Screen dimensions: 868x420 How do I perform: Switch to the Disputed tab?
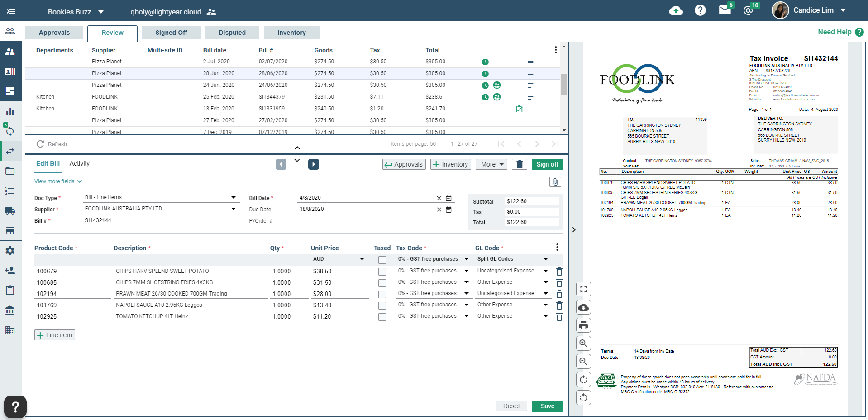(232, 33)
